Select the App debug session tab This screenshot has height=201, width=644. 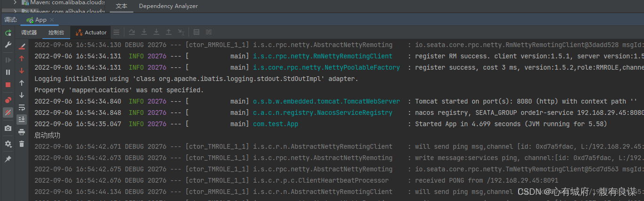pyautogui.click(x=41, y=20)
